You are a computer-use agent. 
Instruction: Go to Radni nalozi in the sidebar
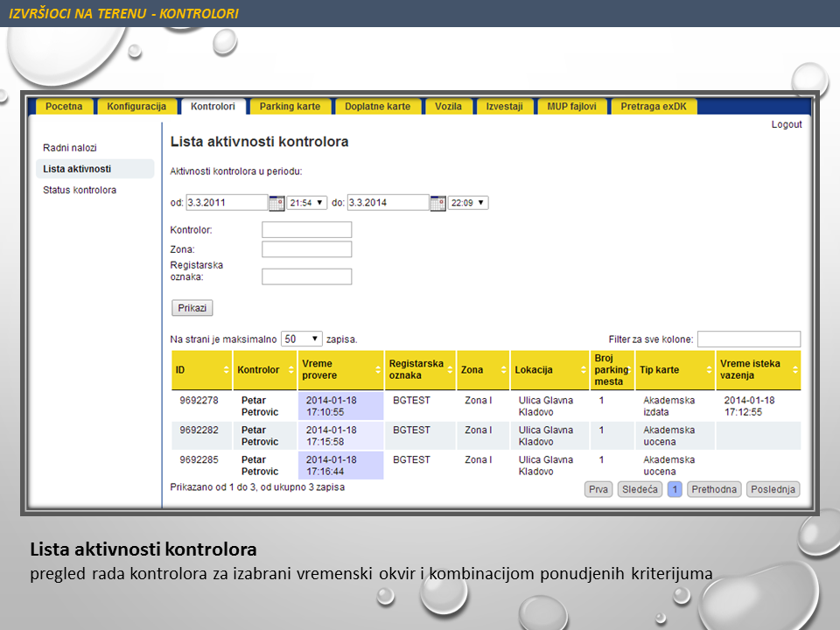coord(70,148)
